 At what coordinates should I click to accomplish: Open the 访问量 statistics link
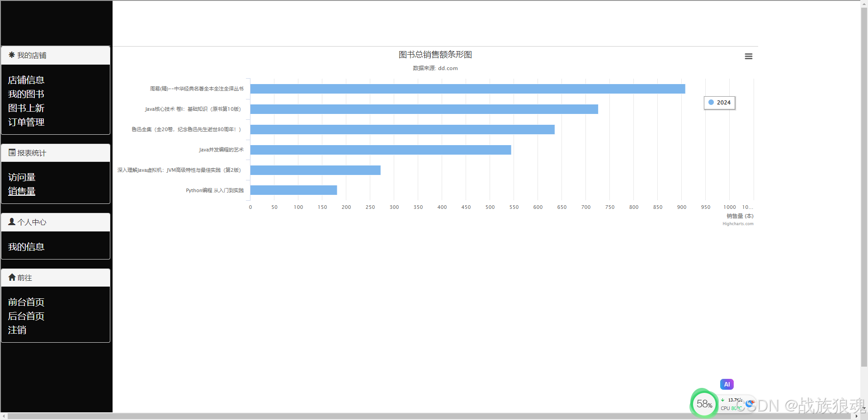22,177
